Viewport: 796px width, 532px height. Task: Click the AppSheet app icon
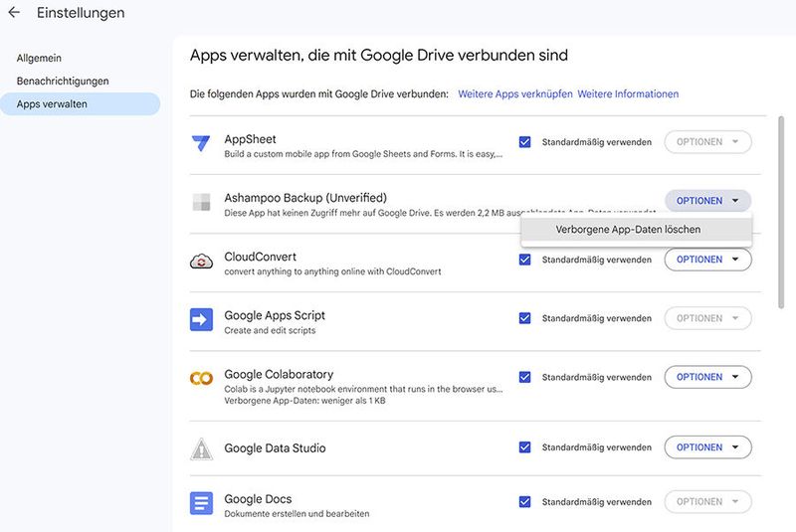tap(201, 143)
